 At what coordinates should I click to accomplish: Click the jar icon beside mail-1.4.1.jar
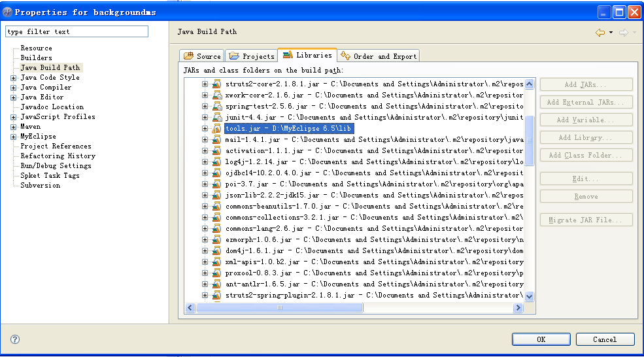pos(216,140)
